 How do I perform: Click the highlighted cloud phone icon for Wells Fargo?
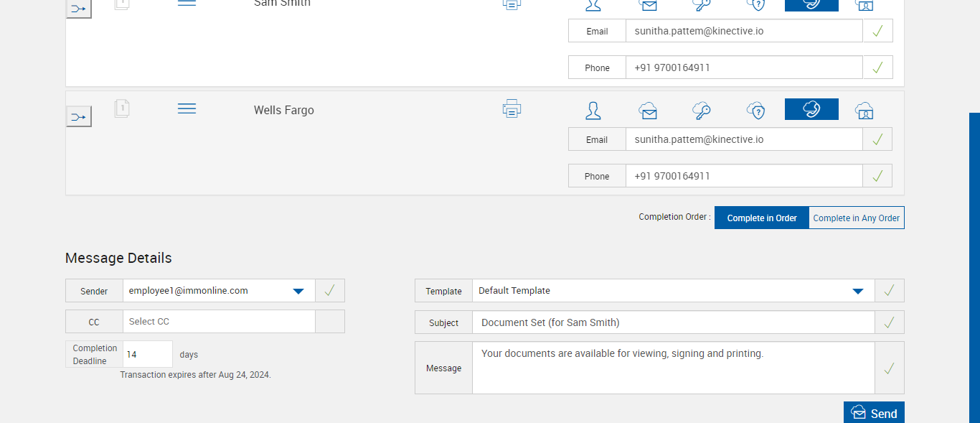(811, 109)
